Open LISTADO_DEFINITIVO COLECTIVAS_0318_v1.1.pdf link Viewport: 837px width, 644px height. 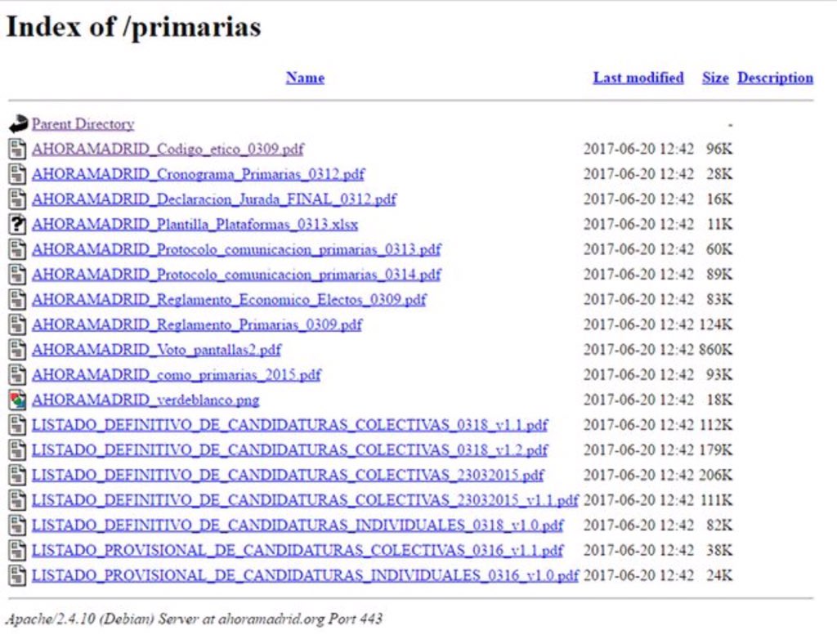290,425
